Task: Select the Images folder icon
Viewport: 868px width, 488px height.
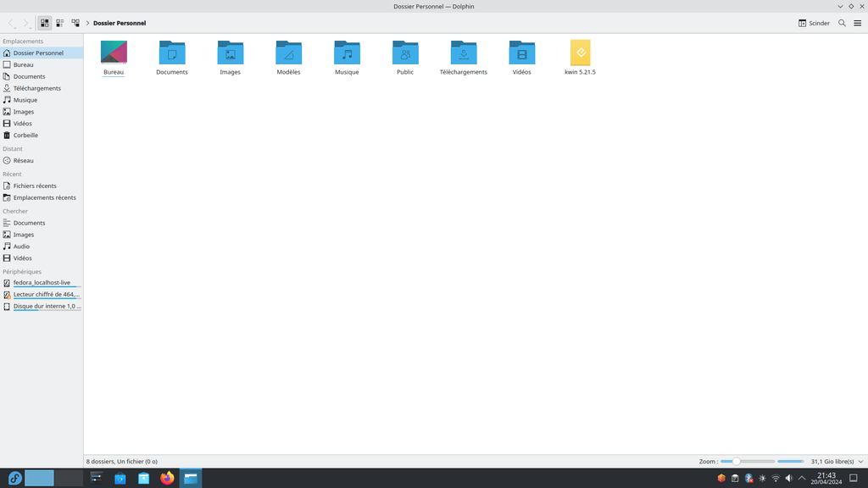Action: [231, 53]
